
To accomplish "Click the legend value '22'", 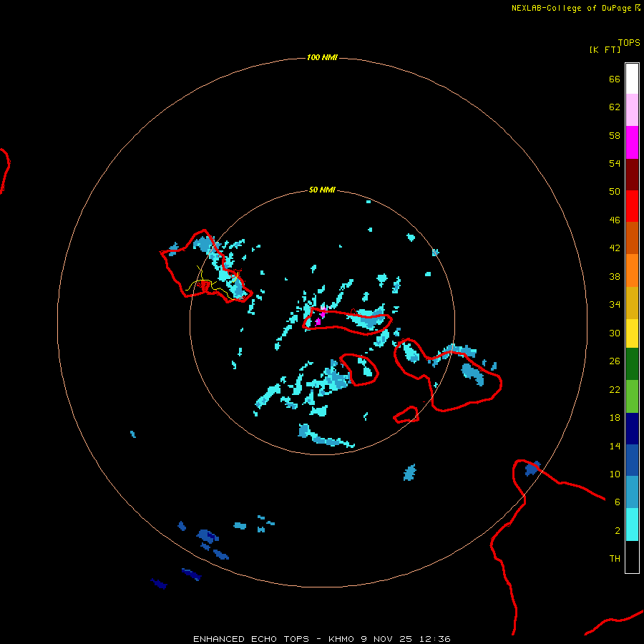I will coord(615,390).
